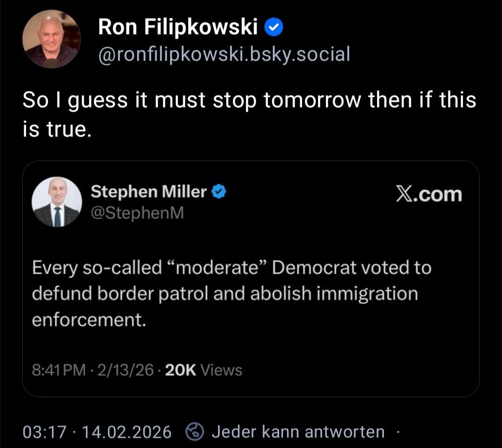This screenshot has height=448, width=502.
Task: Click verified badge beside Stephen Miller
Action: pyautogui.click(x=219, y=191)
